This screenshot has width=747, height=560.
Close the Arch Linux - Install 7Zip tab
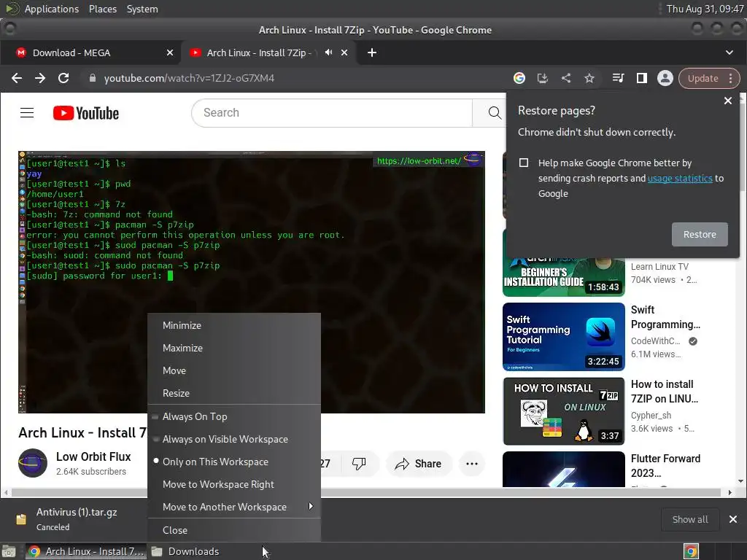(344, 52)
